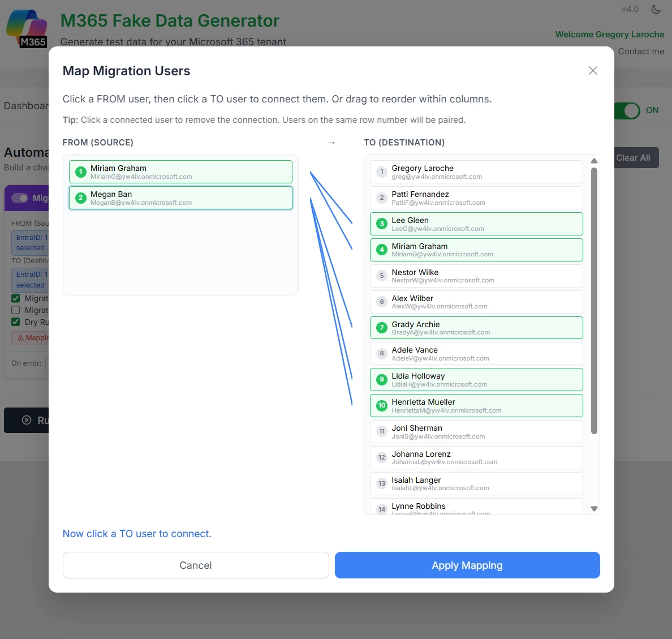Choose Nestor Wilke in destination list

(476, 276)
